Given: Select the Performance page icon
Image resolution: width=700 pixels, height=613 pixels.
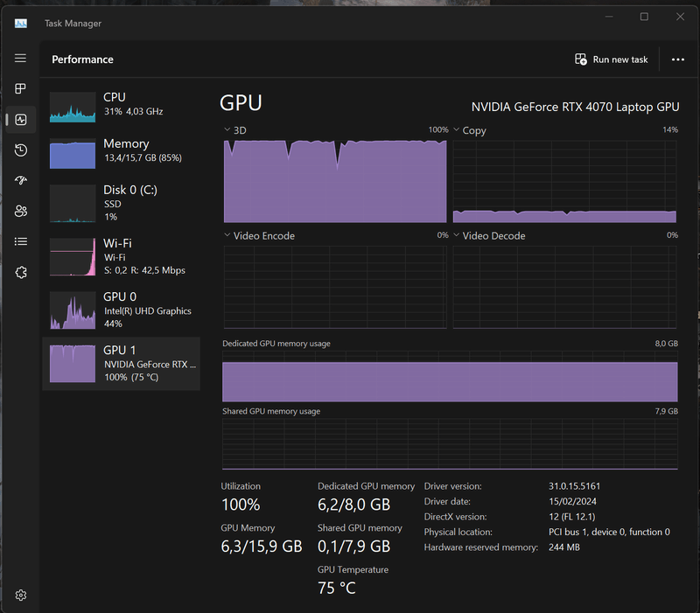Looking at the screenshot, I should coord(20,120).
